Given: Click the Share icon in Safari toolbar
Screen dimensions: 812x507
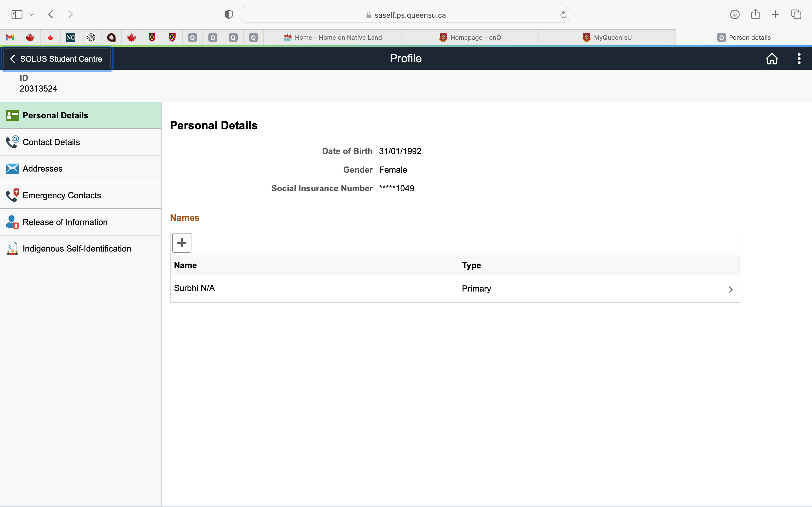Looking at the screenshot, I should tap(755, 14).
